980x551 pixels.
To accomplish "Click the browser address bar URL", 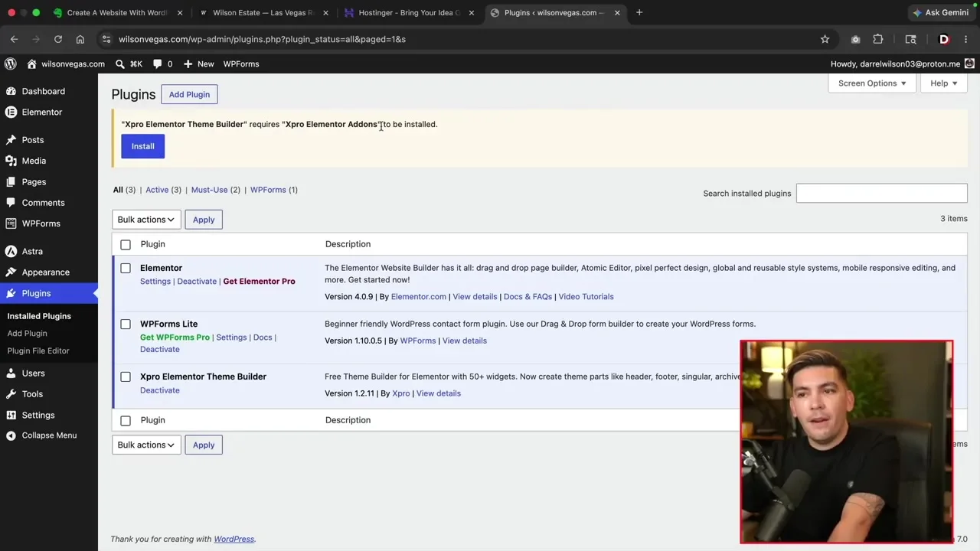I will pos(262,39).
